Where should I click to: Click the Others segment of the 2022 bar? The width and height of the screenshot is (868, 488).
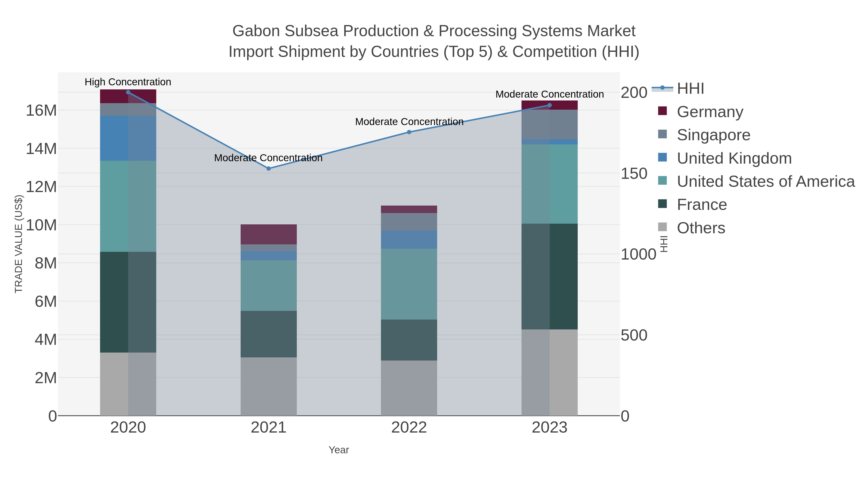click(409, 388)
